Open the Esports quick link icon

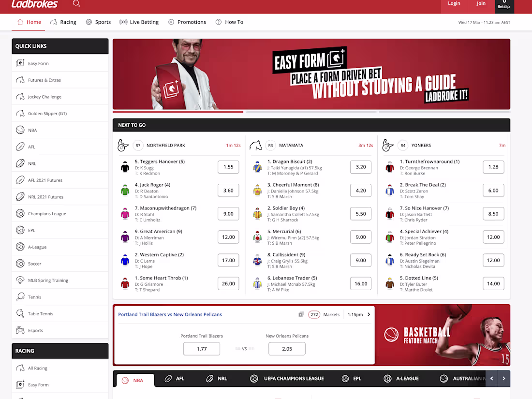click(20, 330)
